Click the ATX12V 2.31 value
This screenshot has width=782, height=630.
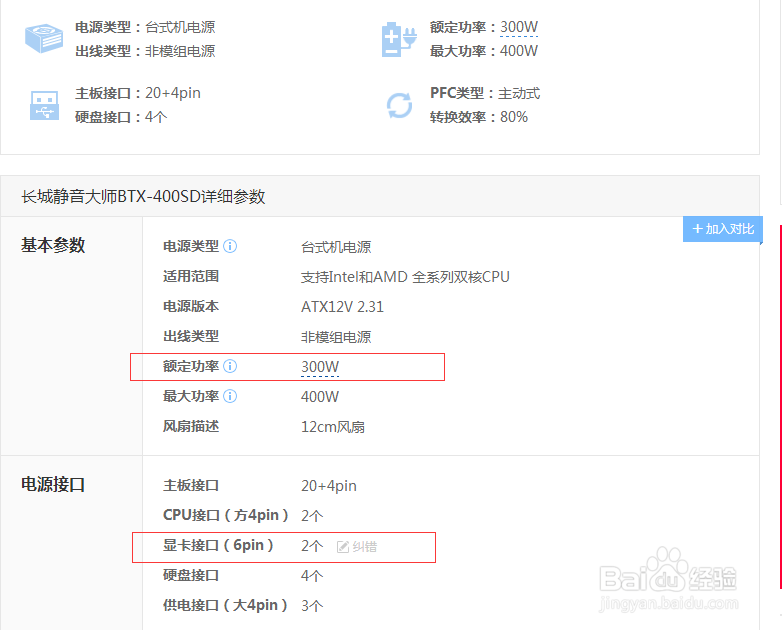click(x=342, y=307)
